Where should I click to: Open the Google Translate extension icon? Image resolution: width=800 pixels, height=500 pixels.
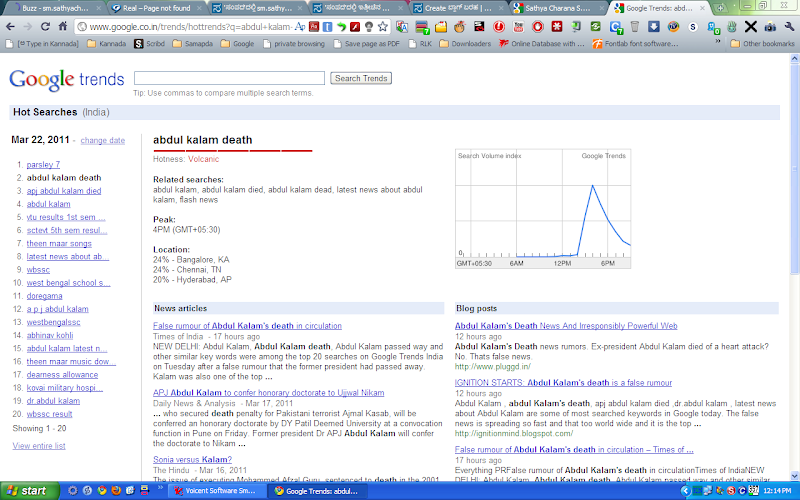click(x=402, y=27)
